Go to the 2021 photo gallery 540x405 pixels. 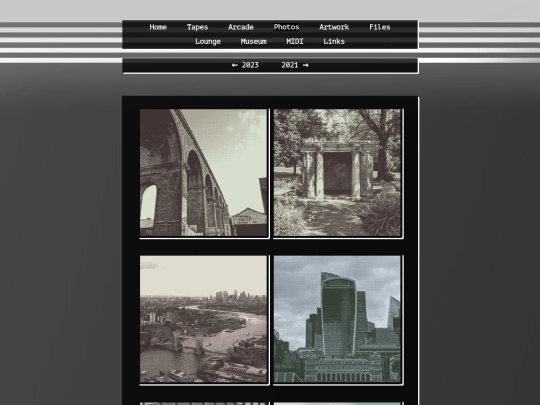coord(295,65)
